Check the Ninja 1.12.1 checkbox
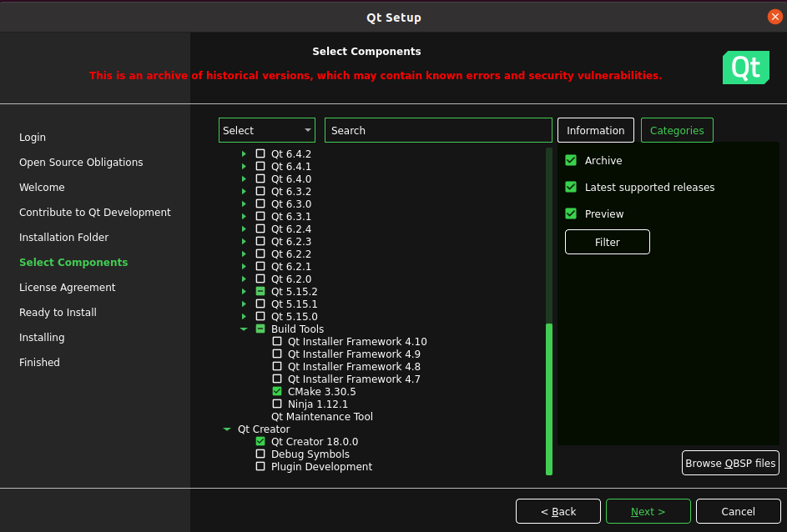The height and width of the screenshot is (532, 787). click(277, 404)
